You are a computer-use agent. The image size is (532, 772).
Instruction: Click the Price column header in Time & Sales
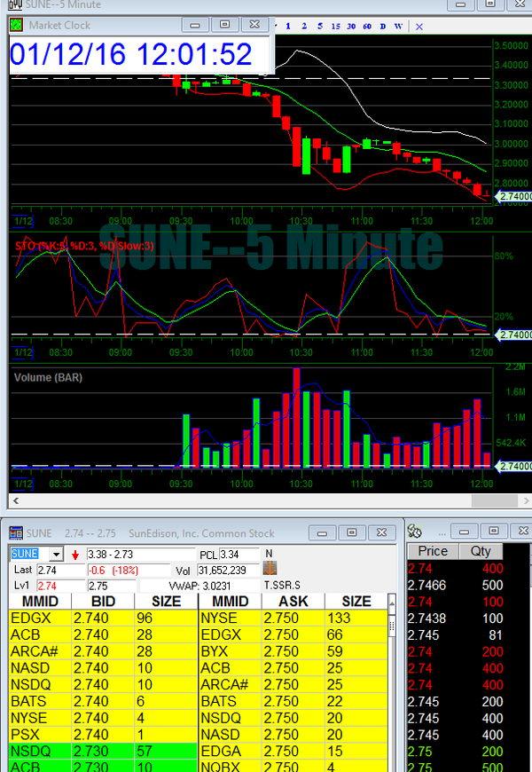tap(433, 551)
